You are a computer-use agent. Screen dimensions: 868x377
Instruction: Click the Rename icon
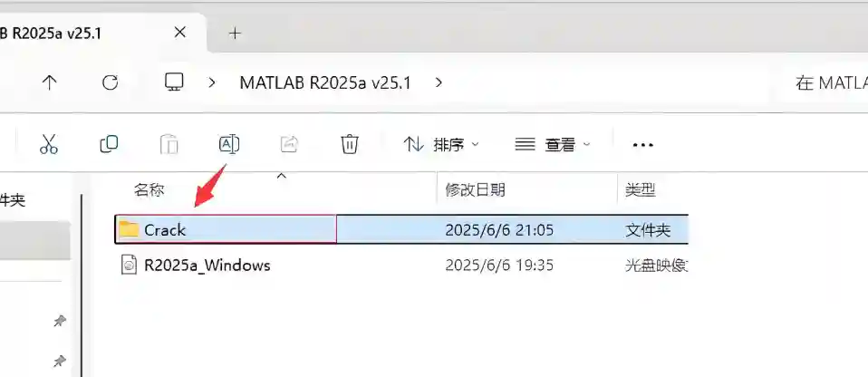tap(229, 144)
